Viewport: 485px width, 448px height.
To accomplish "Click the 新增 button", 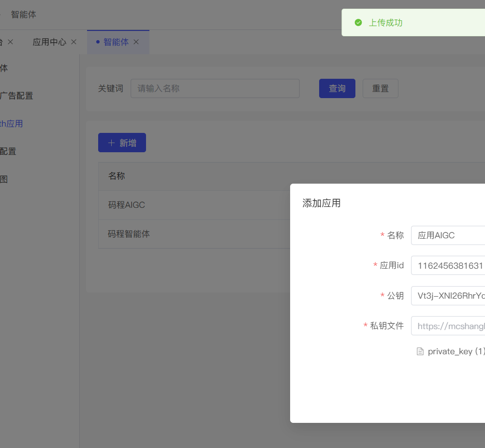I will click(122, 143).
